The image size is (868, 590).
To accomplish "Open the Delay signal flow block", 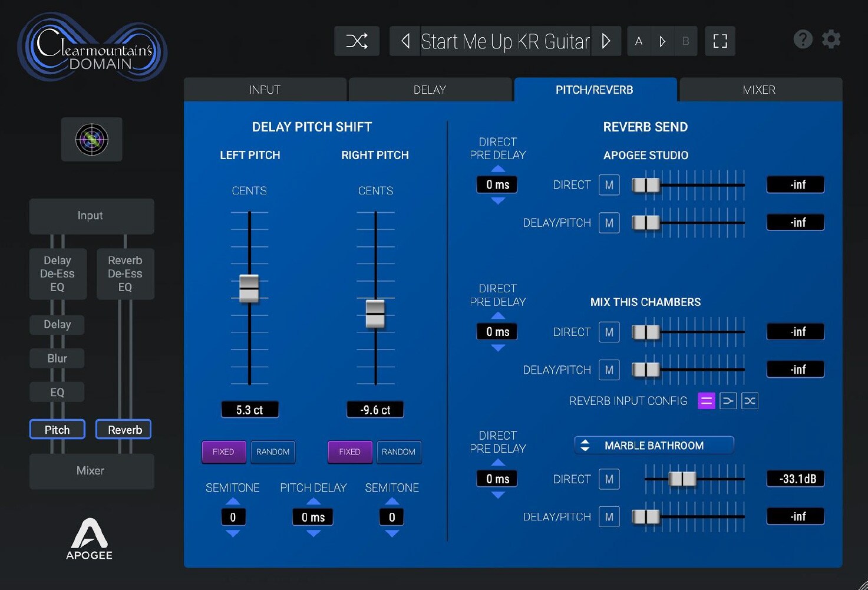I will [57, 325].
